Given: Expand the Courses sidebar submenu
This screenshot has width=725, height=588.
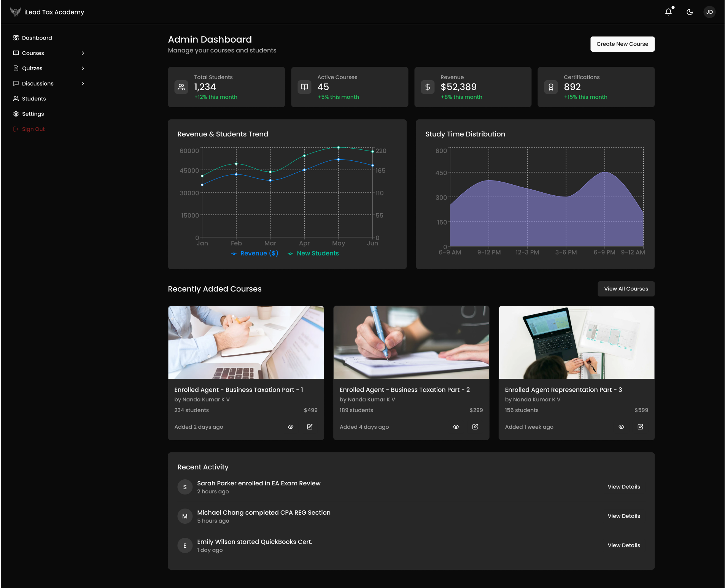Looking at the screenshot, I should [83, 53].
